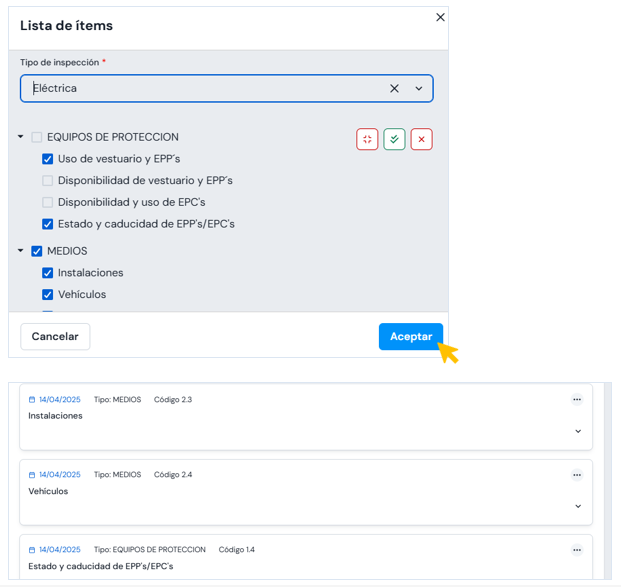Open options menu for Vehículos card
This screenshot has width=621, height=587.
(577, 475)
